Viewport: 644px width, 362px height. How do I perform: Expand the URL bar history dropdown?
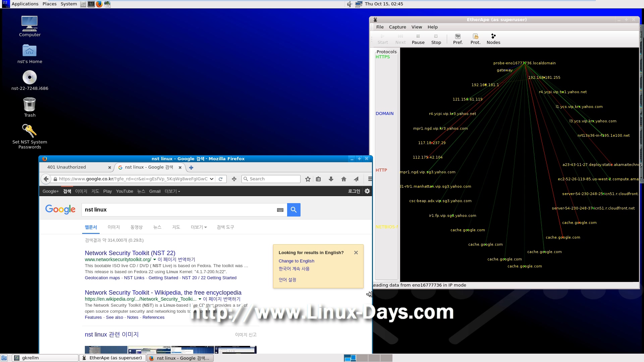tap(212, 179)
